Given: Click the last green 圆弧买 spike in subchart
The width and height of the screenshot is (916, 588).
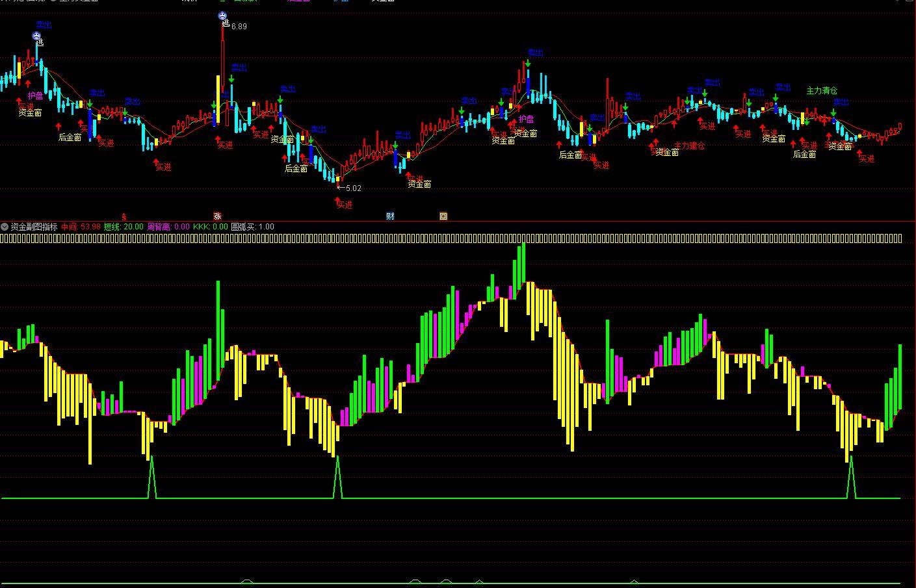Looking at the screenshot, I should 851,477.
